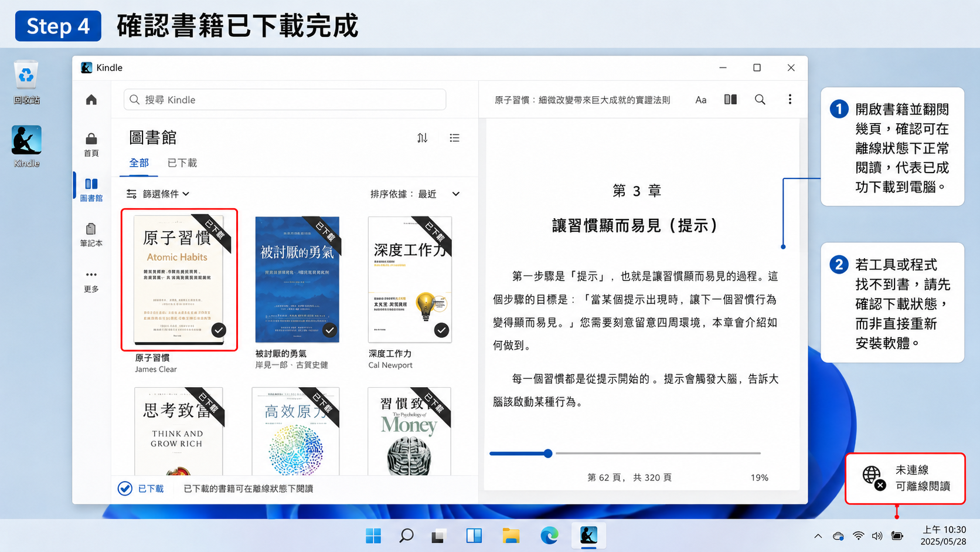Open the Aa font settings

[701, 100]
